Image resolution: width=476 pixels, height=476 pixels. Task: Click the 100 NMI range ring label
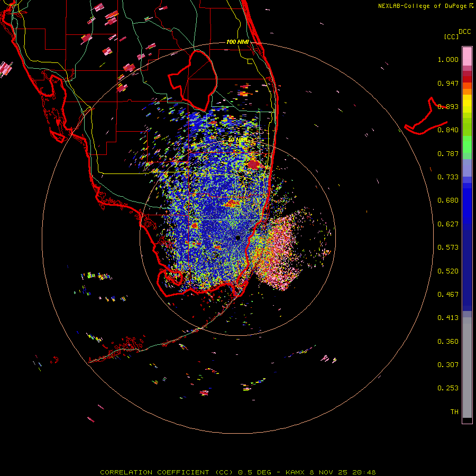pos(237,42)
